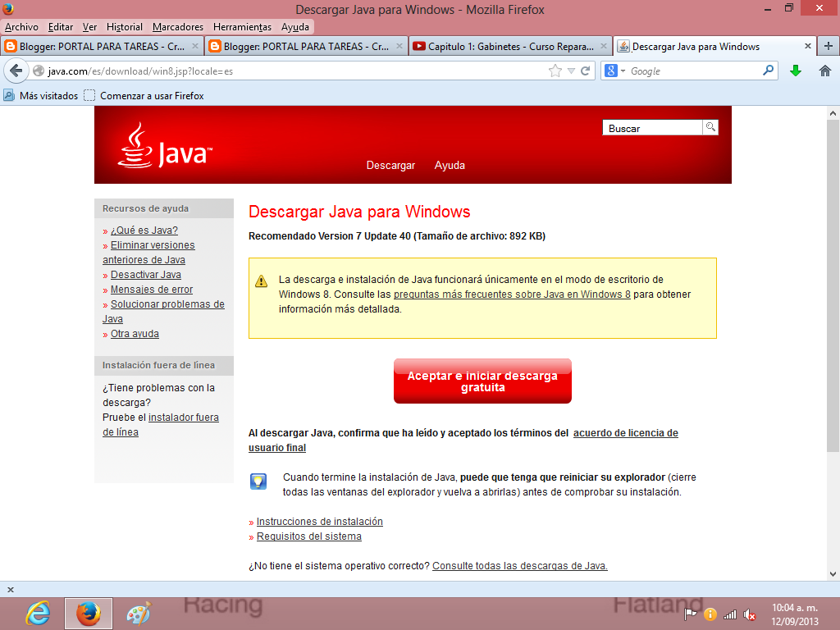Click the magnifier in the Buscar box

(709, 127)
